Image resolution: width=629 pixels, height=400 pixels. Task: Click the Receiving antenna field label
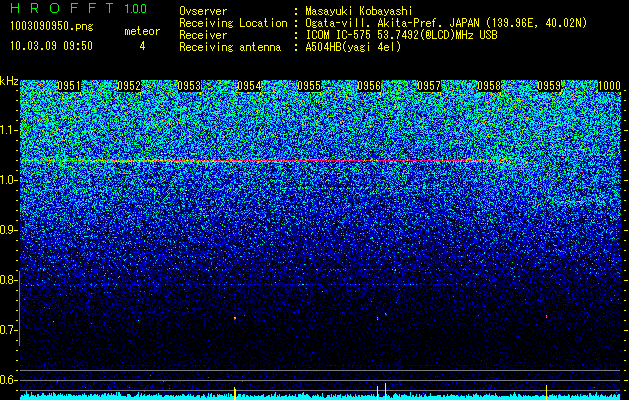tap(230, 47)
